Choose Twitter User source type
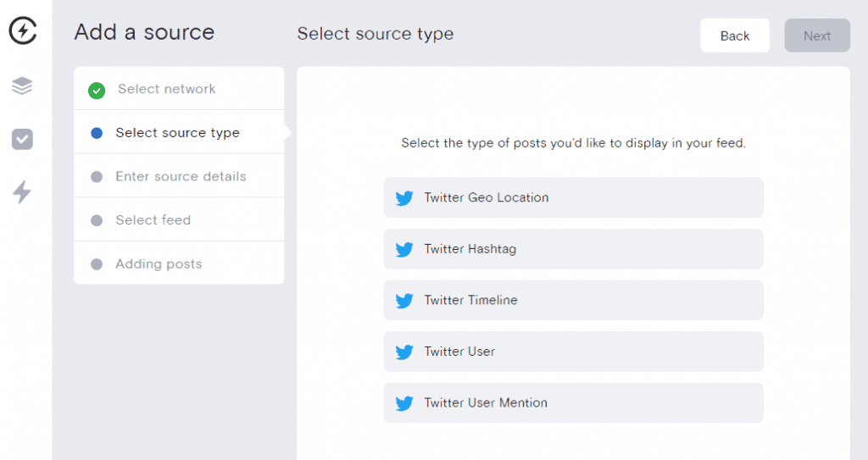The width and height of the screenshot is (868, 460). (573, 352)
